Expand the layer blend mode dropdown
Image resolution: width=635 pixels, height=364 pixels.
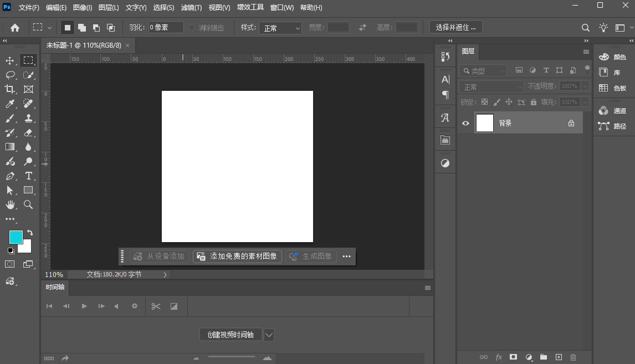[x=491, y=86]
